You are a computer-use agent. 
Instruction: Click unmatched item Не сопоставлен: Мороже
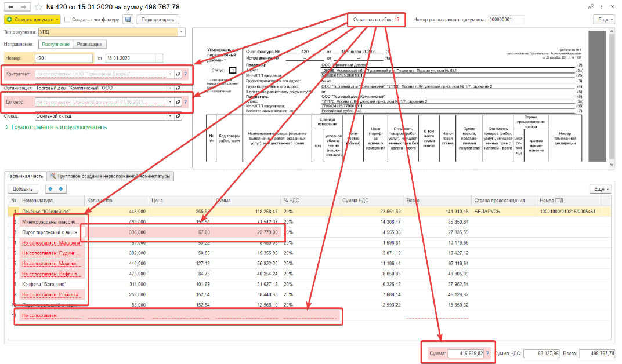tap(51, 263)
